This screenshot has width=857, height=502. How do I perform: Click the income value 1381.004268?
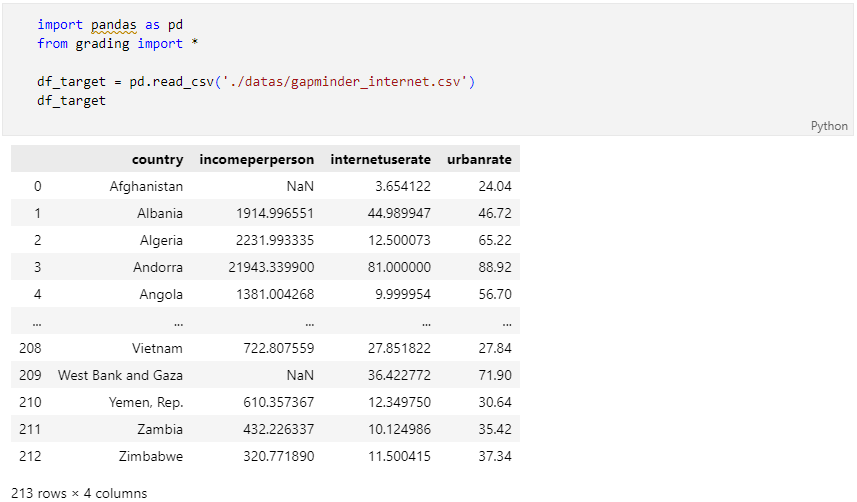coord(275,294)
